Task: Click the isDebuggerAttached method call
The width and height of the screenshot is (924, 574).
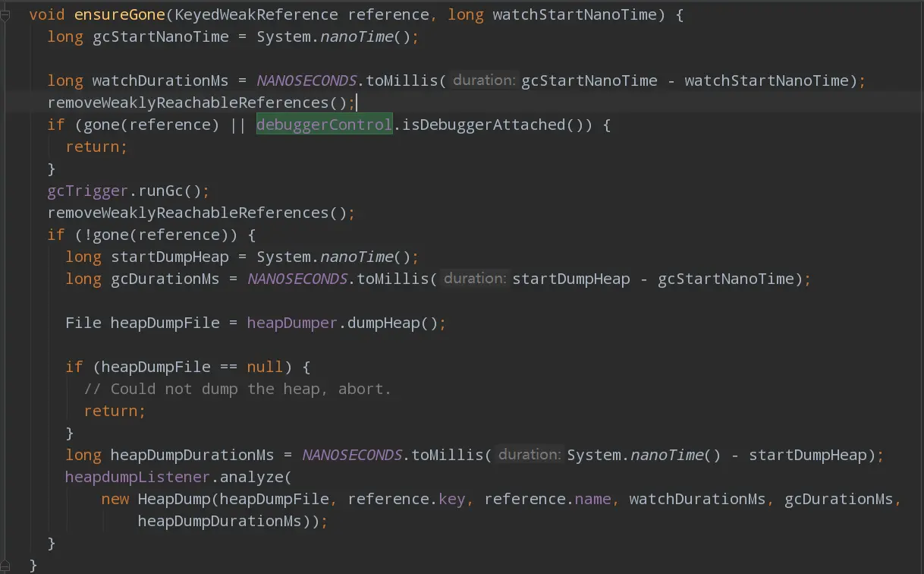Action: (x=484, y=125)
